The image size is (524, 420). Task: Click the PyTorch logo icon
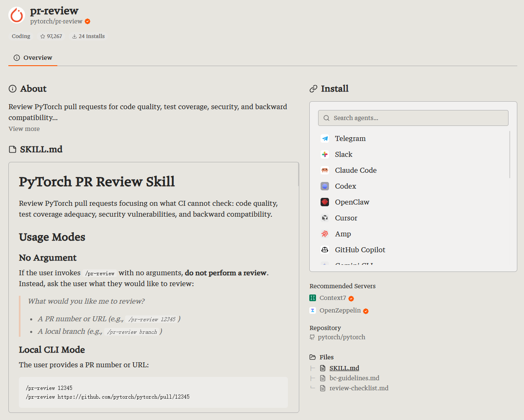(x=17, y=15)
